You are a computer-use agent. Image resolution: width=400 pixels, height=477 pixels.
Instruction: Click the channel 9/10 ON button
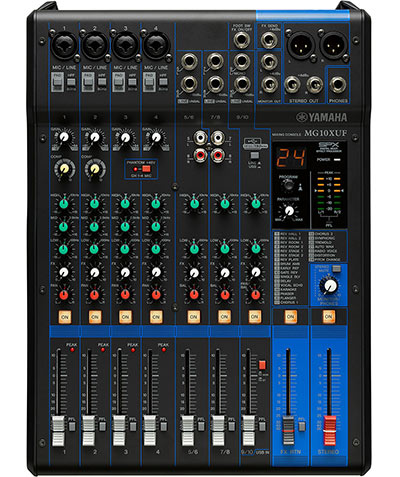click(255, 317)
